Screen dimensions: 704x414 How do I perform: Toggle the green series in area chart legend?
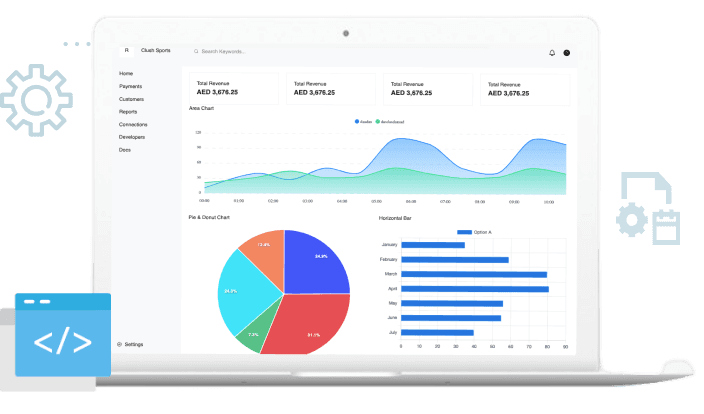[390, 122]
